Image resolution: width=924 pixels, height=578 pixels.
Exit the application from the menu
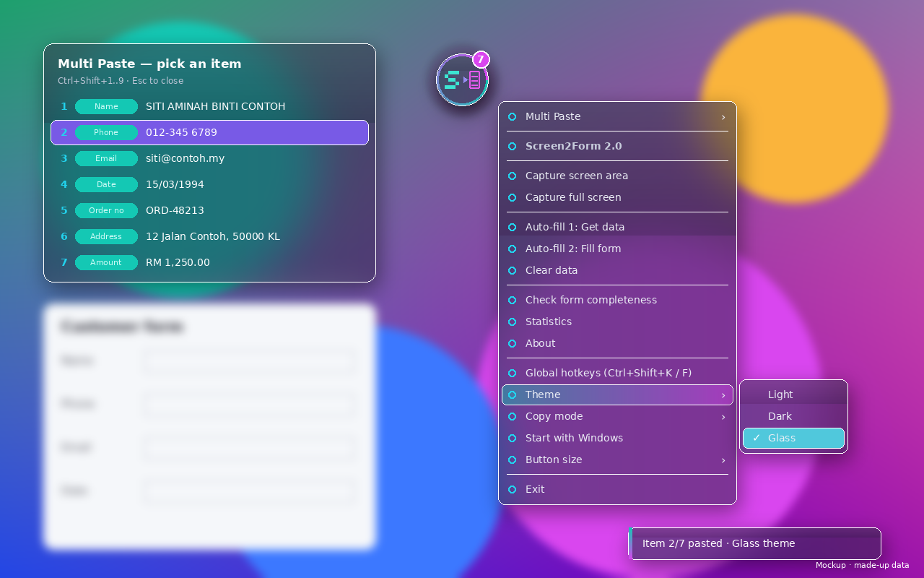pos(617,489)
